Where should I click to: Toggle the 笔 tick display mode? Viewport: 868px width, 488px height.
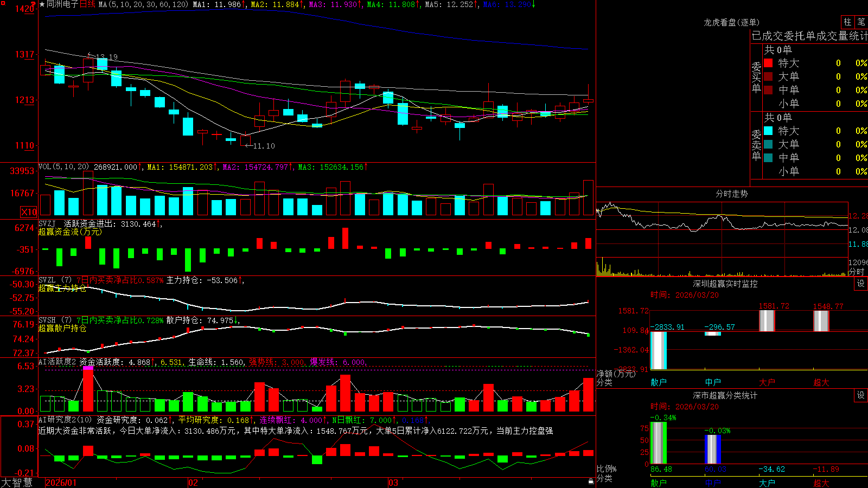click(861, 22)
